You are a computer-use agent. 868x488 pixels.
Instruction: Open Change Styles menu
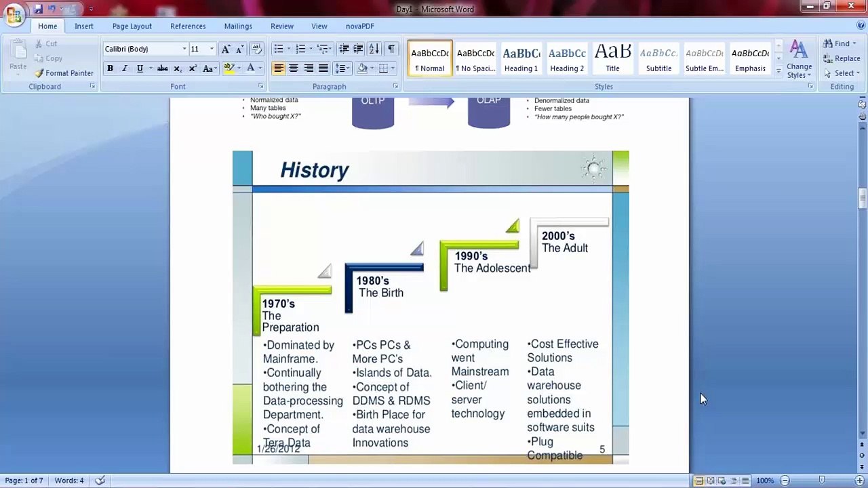pyautogui.click(x=799, y=59)
